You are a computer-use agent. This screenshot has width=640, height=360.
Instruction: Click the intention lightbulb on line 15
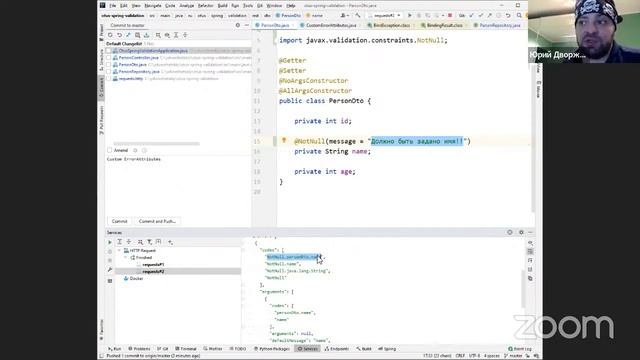coord(284,140)
